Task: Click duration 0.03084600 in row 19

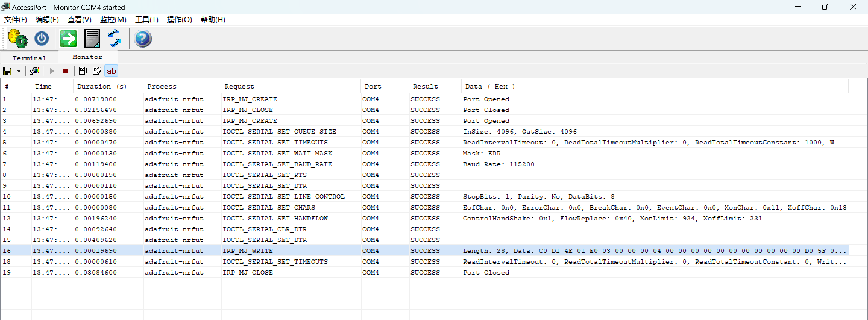Action: pos(96,272)
